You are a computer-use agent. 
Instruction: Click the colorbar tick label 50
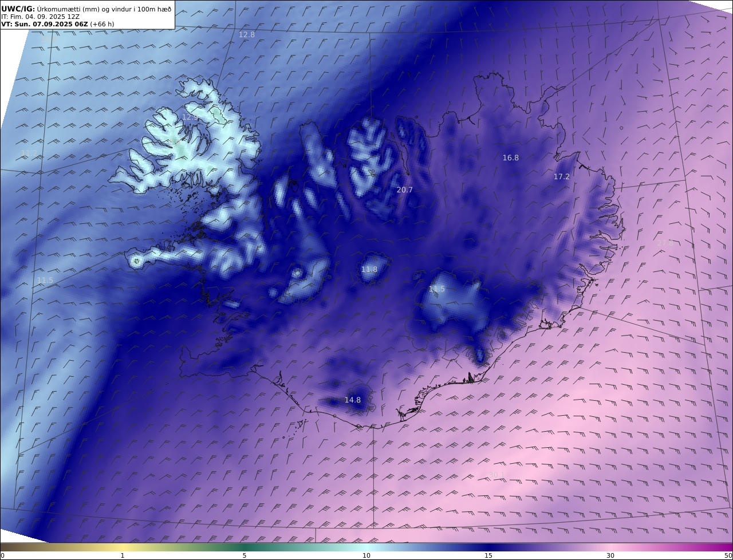coord(728,555)
